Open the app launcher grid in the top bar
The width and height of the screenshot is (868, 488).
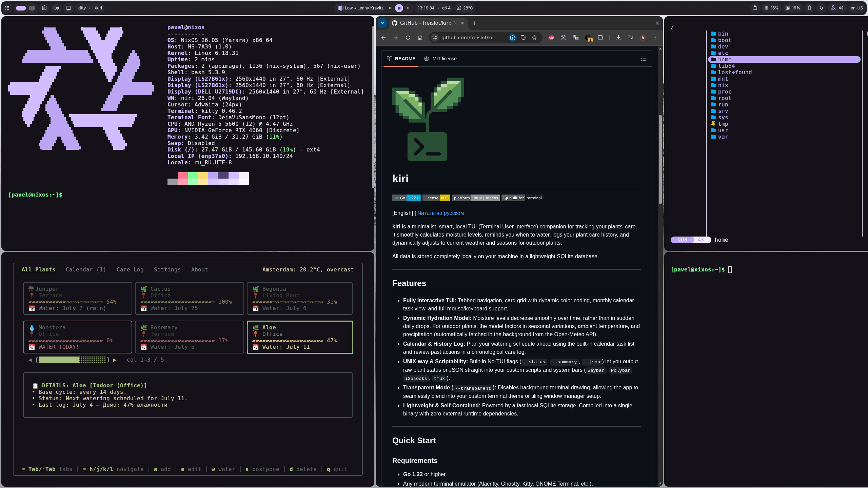point(7,8)
